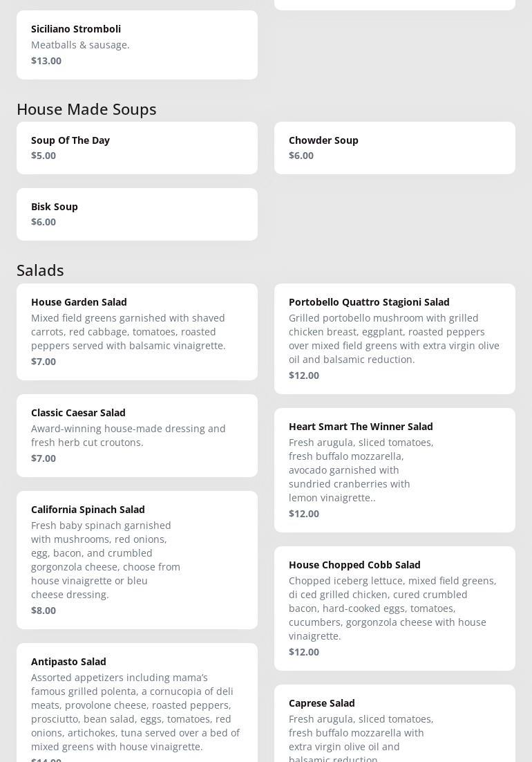Click the House Made Soups heading
The height and width of the screenshot is (762, 532).
pos(86,109)
